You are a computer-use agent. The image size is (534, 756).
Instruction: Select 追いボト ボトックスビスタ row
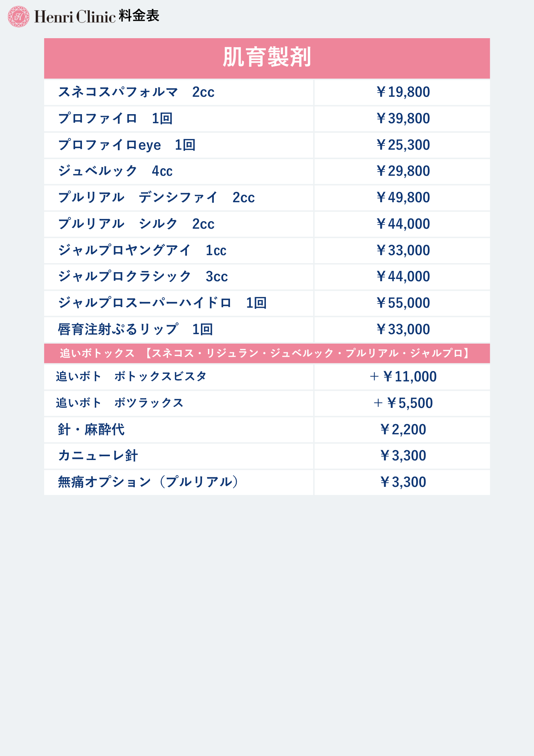click(x=179, y=377)
